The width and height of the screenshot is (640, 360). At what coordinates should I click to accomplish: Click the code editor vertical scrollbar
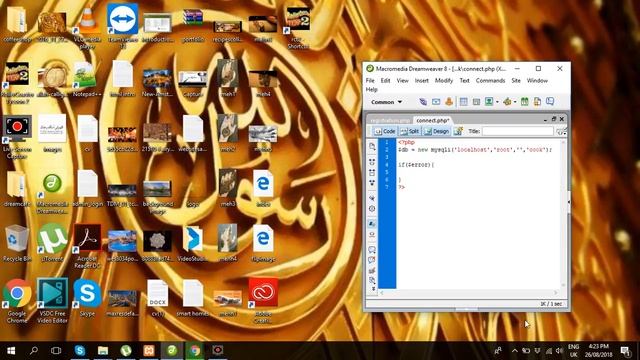tap(563, 214)
